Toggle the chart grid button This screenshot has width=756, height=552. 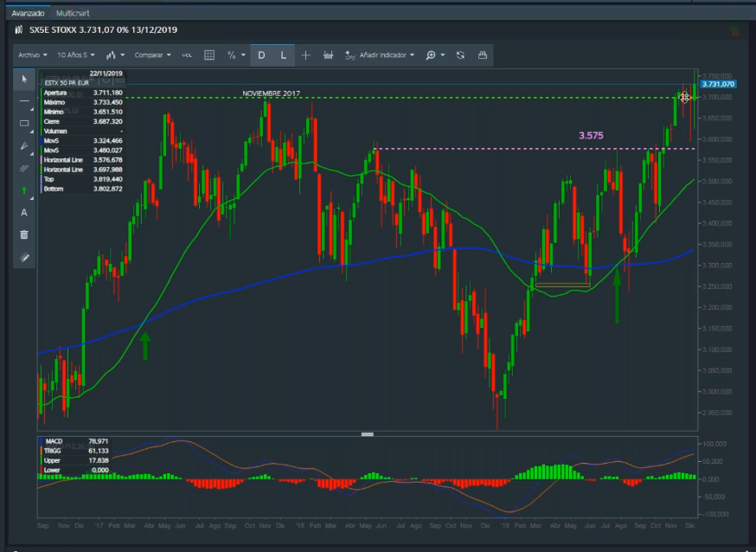pos(208,55)
